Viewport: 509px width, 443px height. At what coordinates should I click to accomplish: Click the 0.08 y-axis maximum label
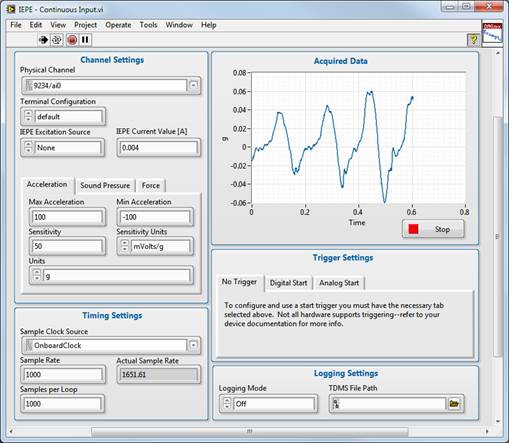239,73
